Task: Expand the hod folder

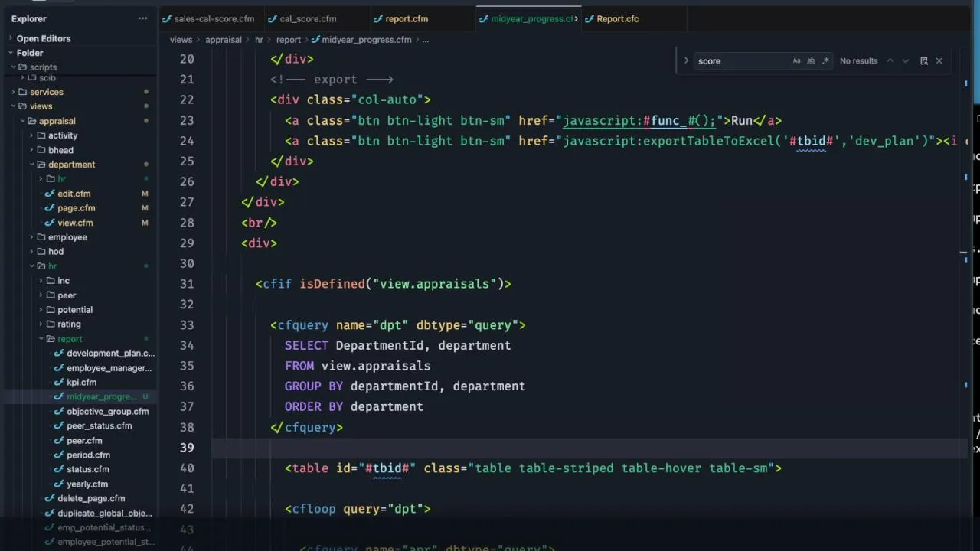Action: pos(56,252)
